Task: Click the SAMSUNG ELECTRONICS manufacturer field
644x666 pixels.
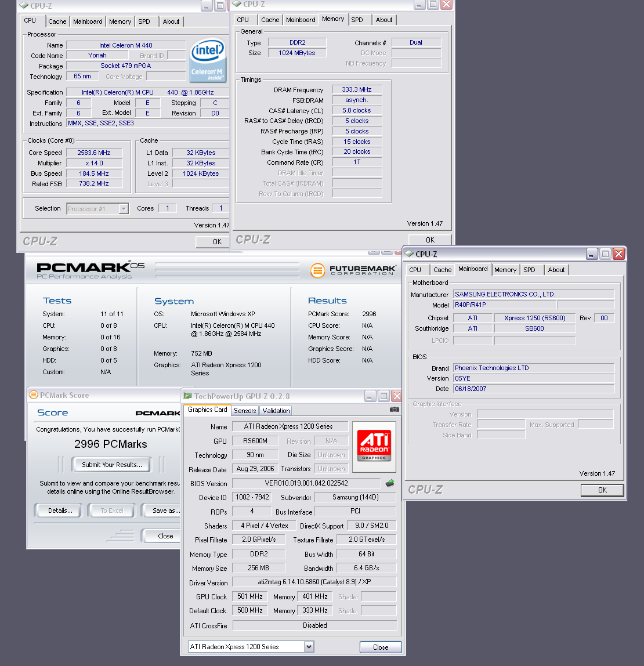Action: (x=534, y=294)
